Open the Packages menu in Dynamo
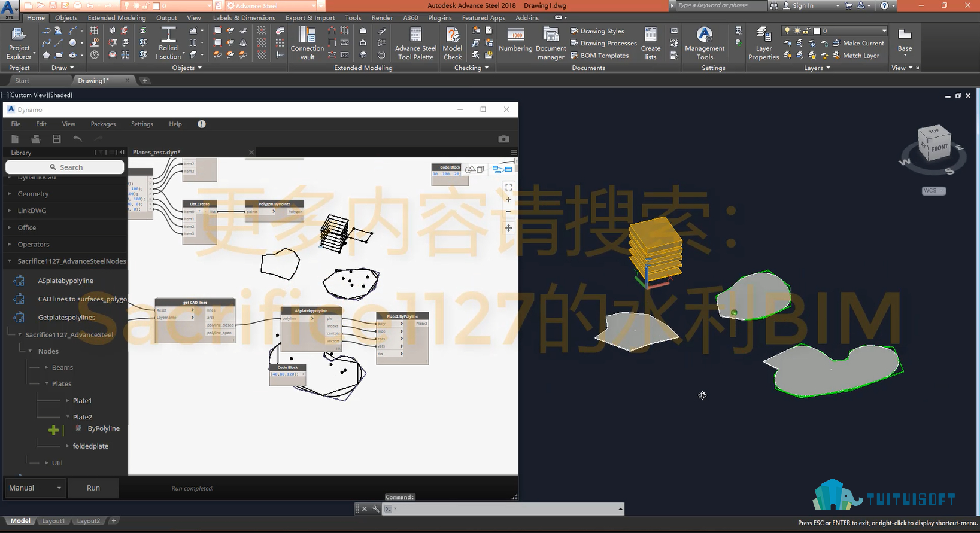The height and width of the screenshot is (533, 980). [x=103, y=124]
